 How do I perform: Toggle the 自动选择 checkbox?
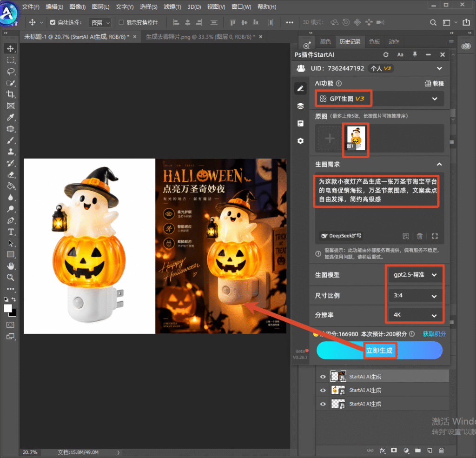tap(53, 22)
